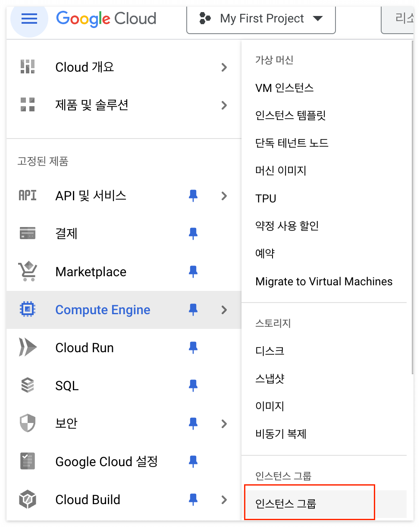
Task: Unpin 결제 from pinned products
Action: tap(193, 234)
